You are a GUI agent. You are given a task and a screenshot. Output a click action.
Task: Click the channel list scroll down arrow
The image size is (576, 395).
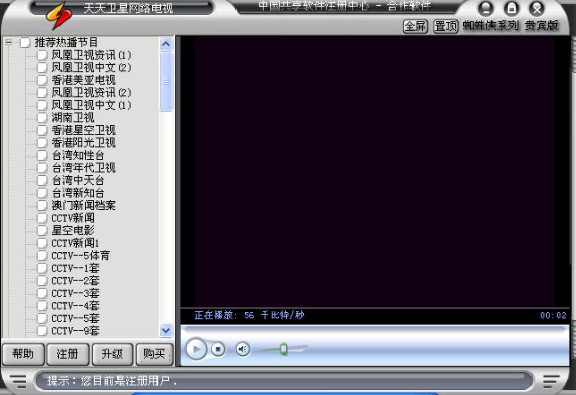point(166,330)
